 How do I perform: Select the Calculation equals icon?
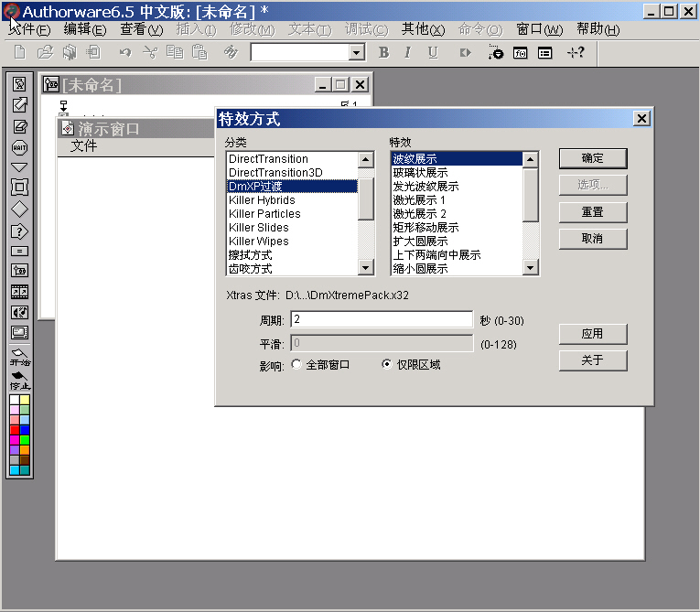[x=19, y=252]
